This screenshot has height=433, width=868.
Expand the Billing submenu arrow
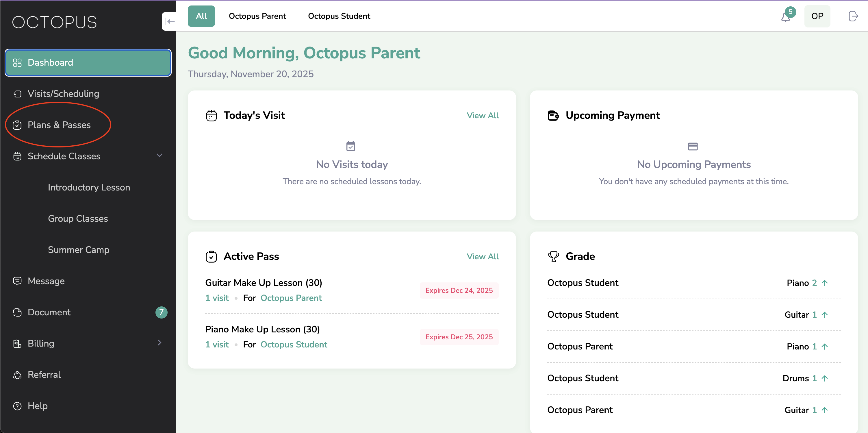(x=159, y=343)
